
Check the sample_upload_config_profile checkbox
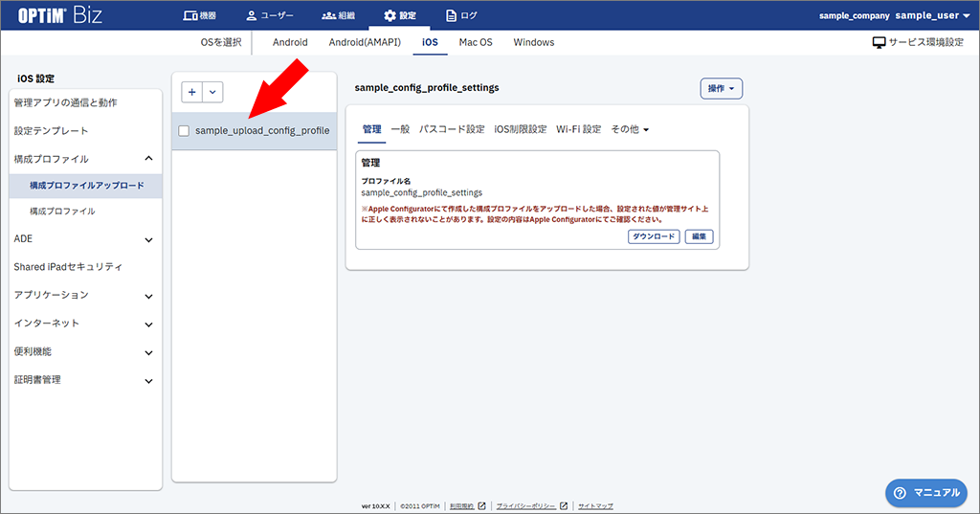click(x=184, y=131)
